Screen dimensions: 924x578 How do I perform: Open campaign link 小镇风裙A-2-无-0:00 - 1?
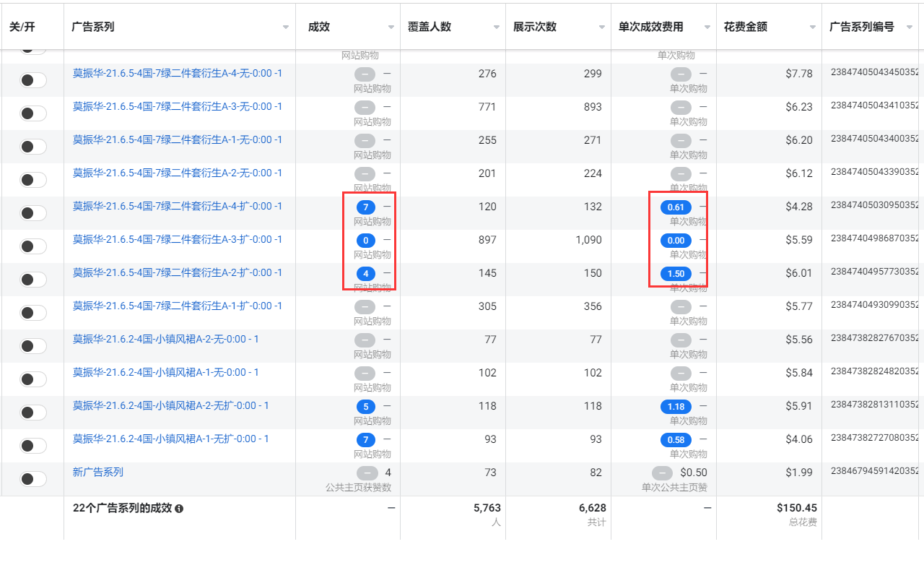point(166,339)
